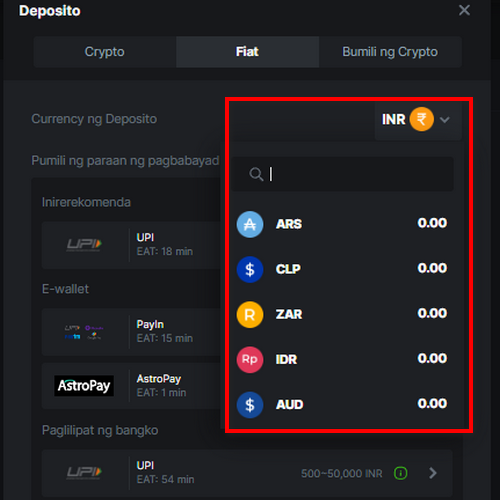
Task: Click the AstroPay logo
Action: click(84, 386)
